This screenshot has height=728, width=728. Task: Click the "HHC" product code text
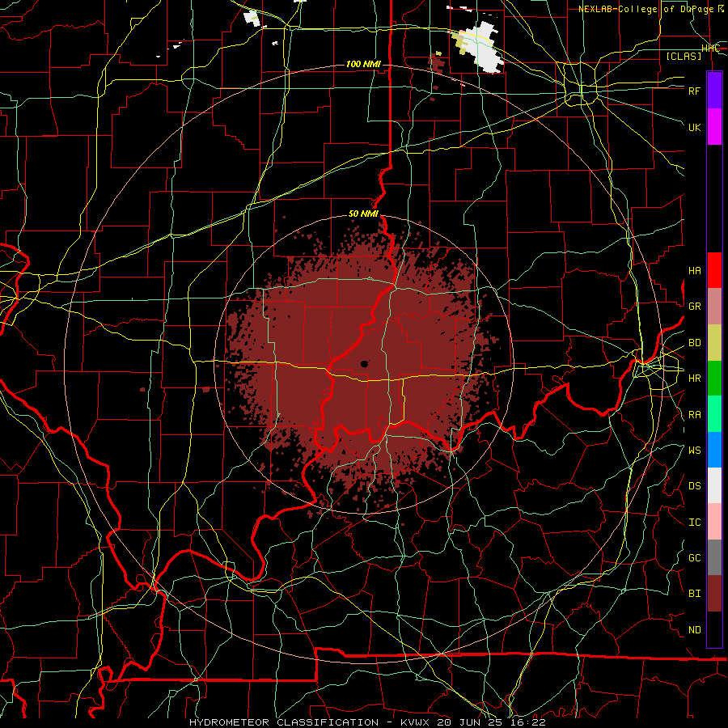point(710,49)
